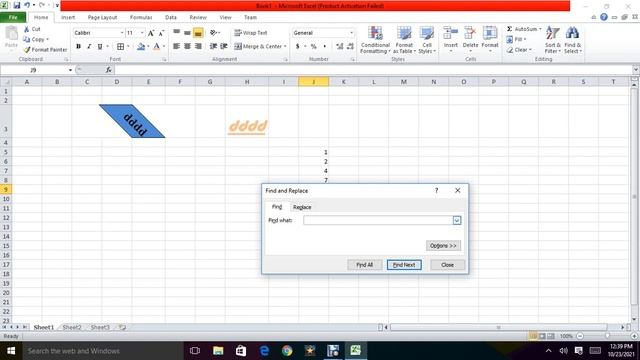
Task: Click the Find All button
Action: [x=364, y=265]
